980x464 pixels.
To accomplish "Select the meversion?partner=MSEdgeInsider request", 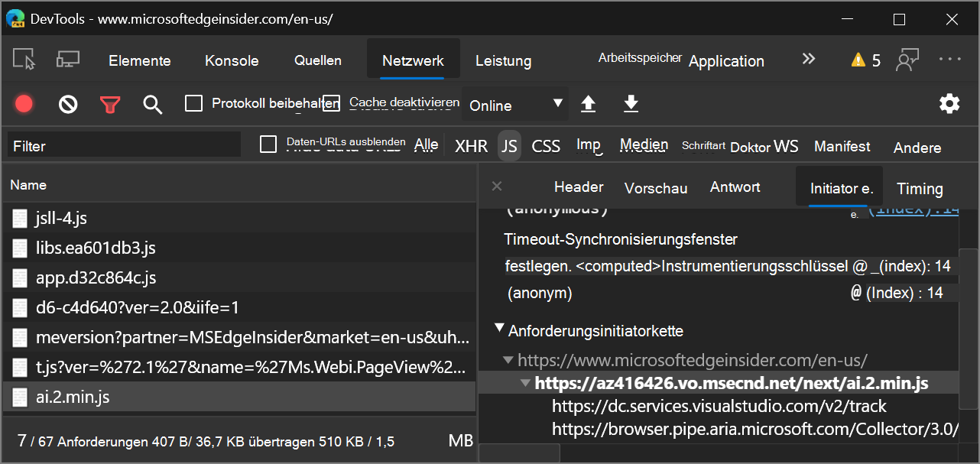I will [x=239, y=338].
